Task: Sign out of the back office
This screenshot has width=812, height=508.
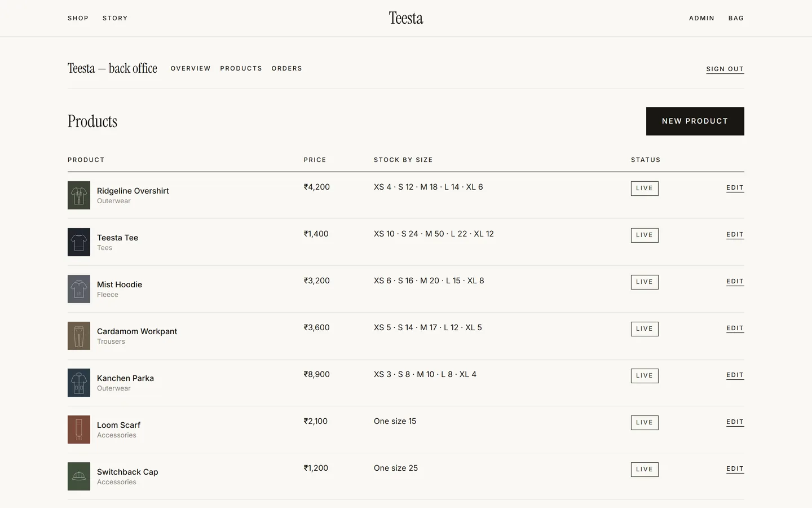Action: coord(725,69)
